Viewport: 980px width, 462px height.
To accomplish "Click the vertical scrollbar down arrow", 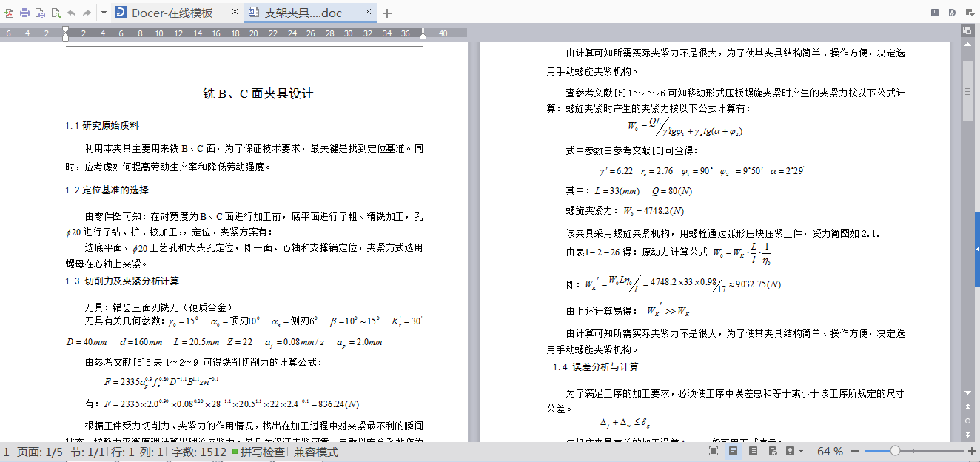I will point(967,392).
